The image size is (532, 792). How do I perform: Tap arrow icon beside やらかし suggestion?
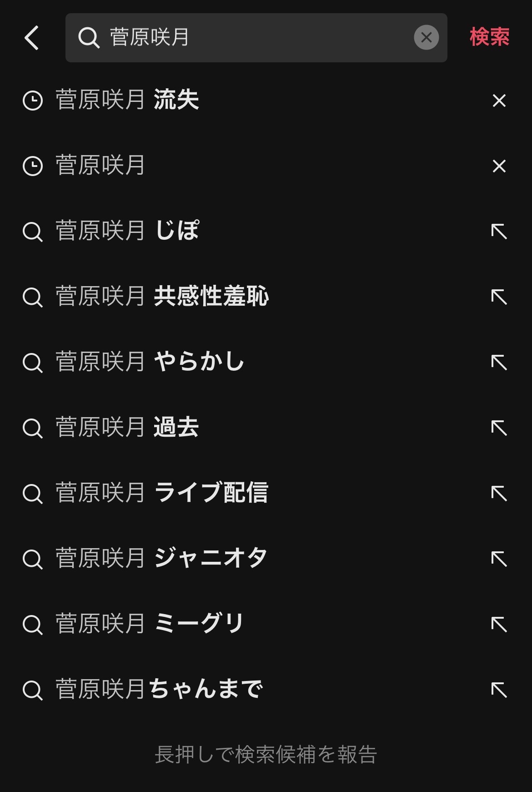pyautogui.click(x=499, y=363)
